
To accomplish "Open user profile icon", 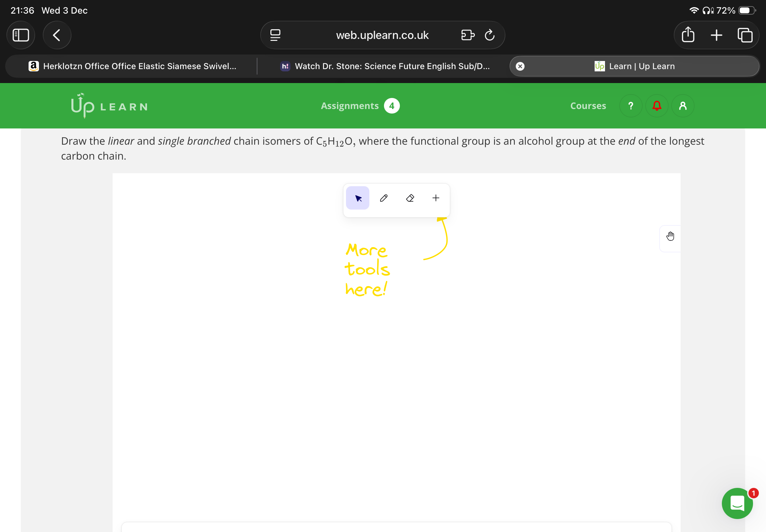I will click(683, 106).
